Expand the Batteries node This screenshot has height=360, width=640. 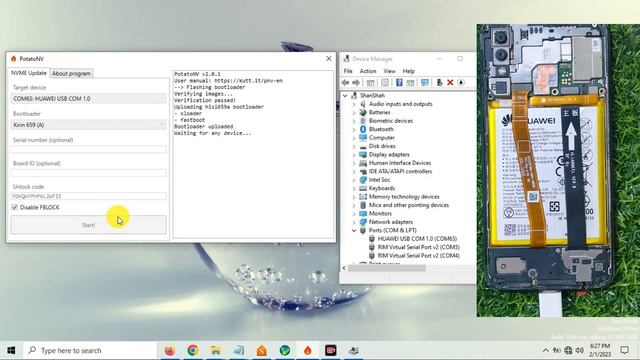click(x=354, y=112)
